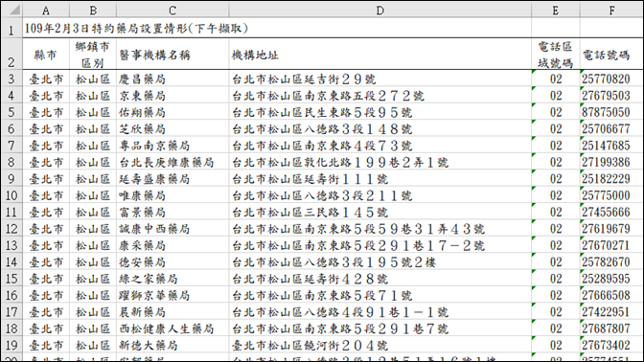Select phone number cell 87875050
This screenshot has height=362, width=644.
coord(611,112)
